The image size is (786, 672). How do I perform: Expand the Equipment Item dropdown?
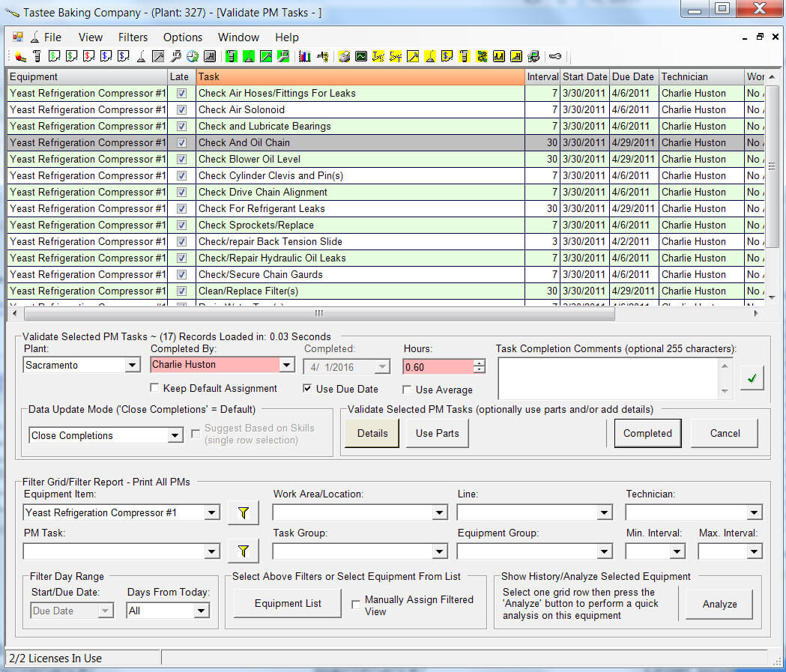[212, 512]
